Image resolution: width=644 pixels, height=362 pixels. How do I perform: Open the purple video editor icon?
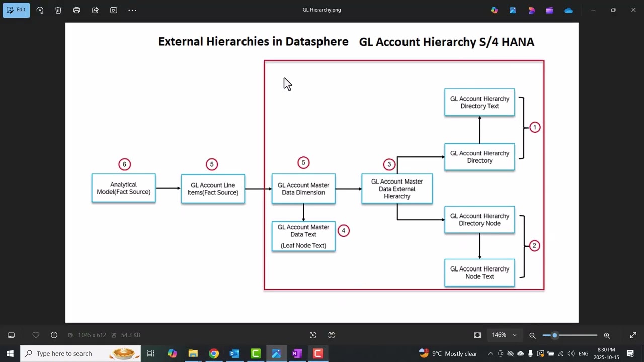pyautogui.click(x=549, y=10)
